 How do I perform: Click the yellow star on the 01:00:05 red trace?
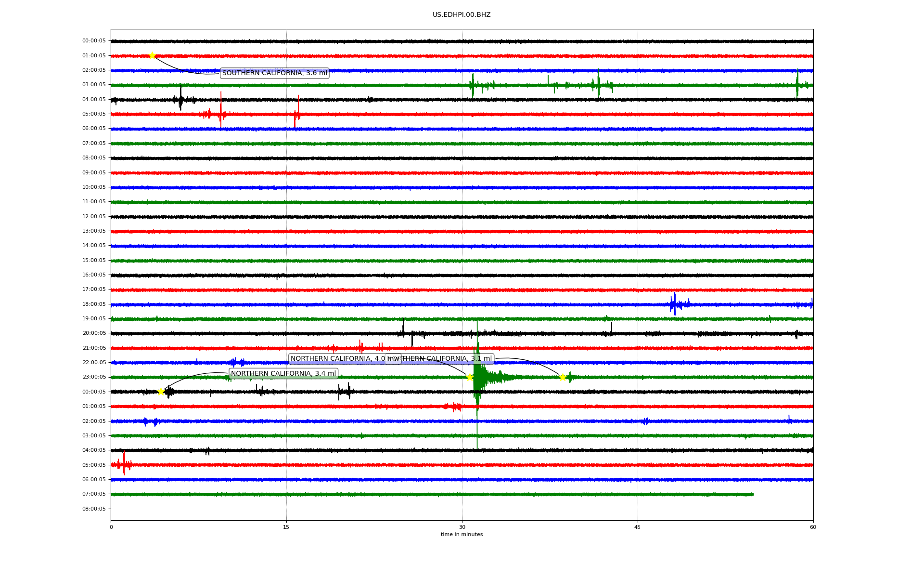point(152,55)
